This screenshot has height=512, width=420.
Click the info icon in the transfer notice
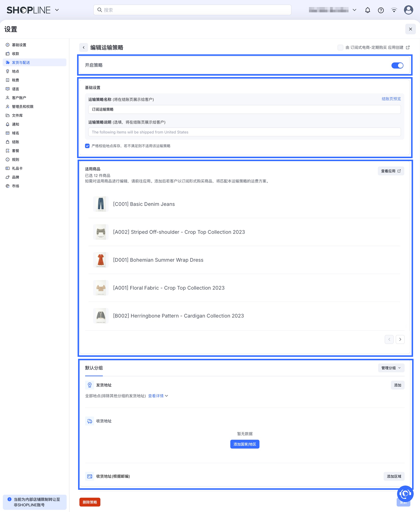pos(9,499)
